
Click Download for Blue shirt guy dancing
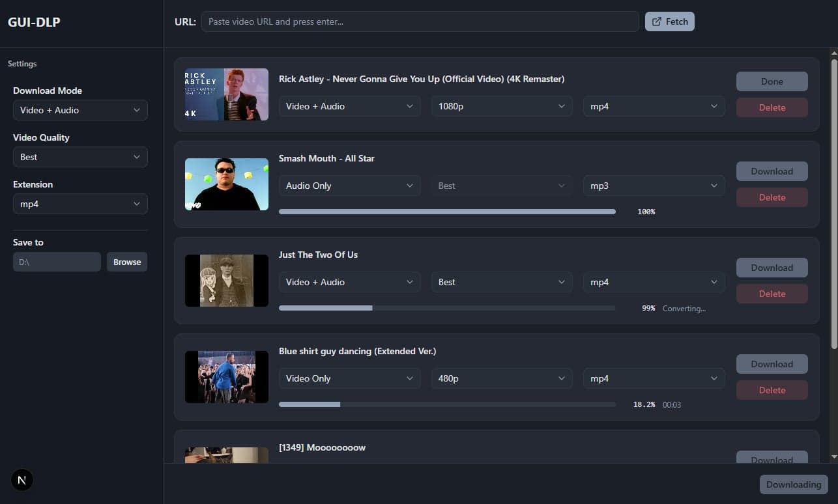pyautogui.click(x=772, y=364)
